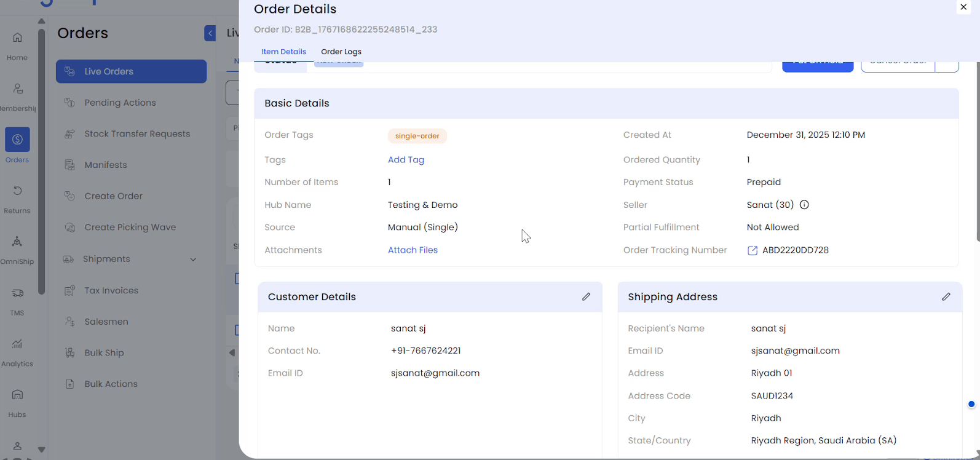Edit Customer Details with pencil icon
Viewport: 980px width, 460px height.
pyautogui.click(x=586, y=297)
